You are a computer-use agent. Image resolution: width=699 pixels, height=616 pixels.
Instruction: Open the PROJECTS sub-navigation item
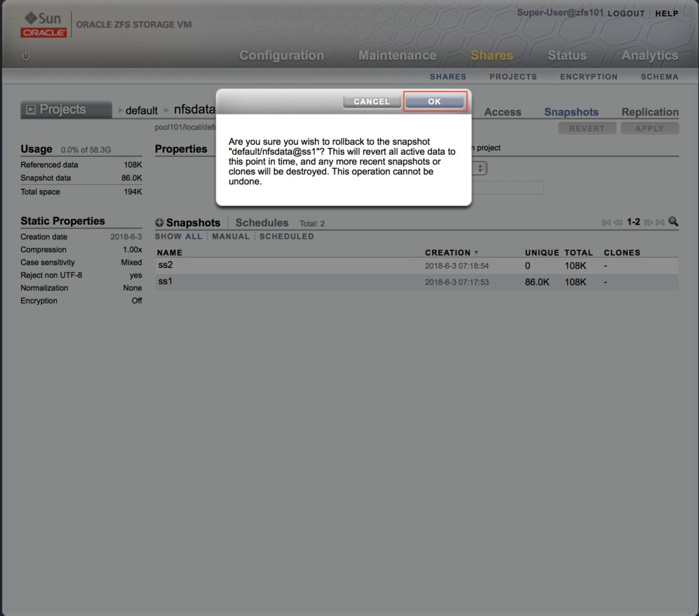(513, 76)
